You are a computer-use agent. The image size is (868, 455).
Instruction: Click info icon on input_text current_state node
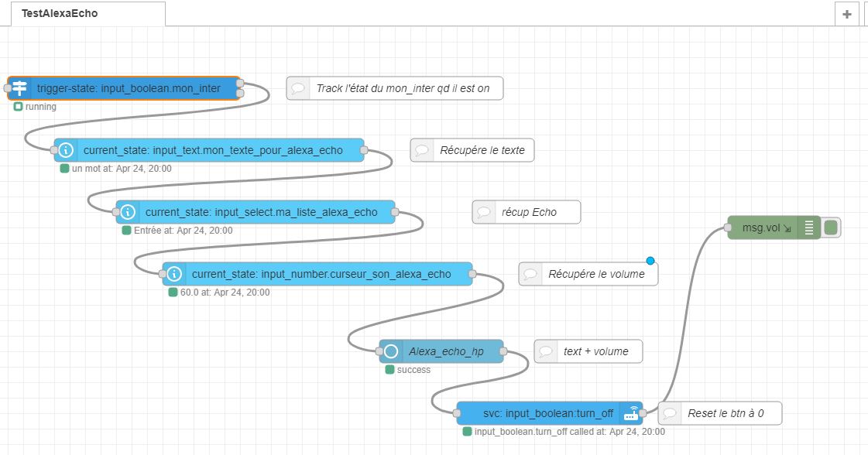pos(67,150)
